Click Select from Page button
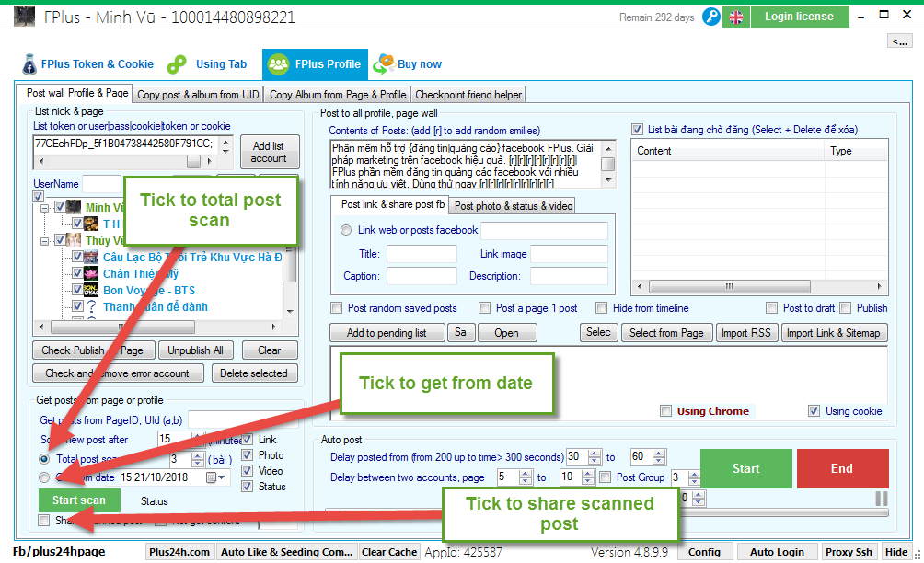 point(666,333)
